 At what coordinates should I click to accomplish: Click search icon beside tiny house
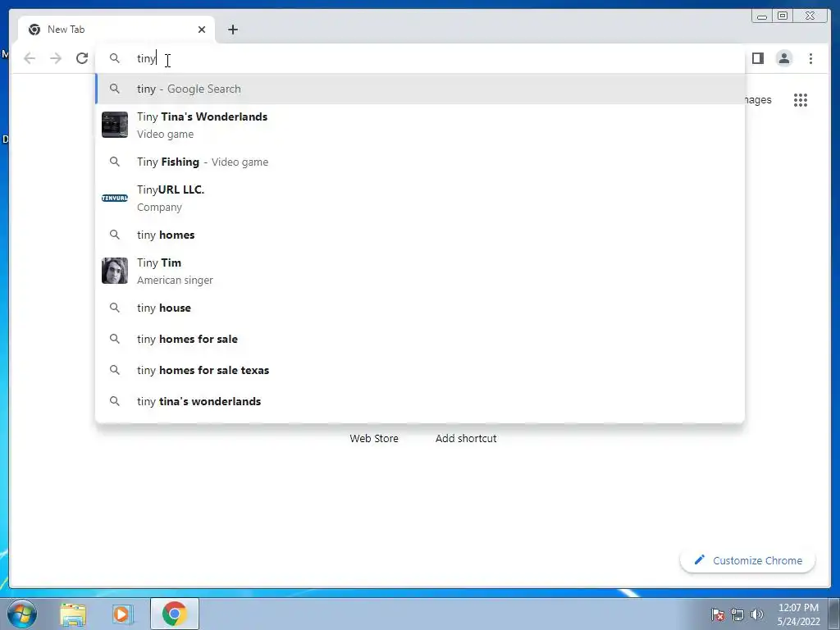click(x=115, y=308)
